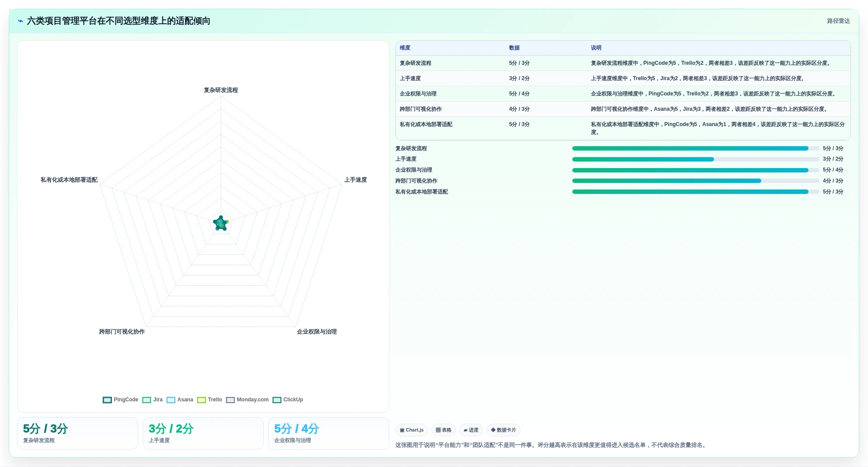The width and height of the screenshot is (868, 467).
Task: Click the 跨部门可视化协作 progress bar
Action: (696, 181)
